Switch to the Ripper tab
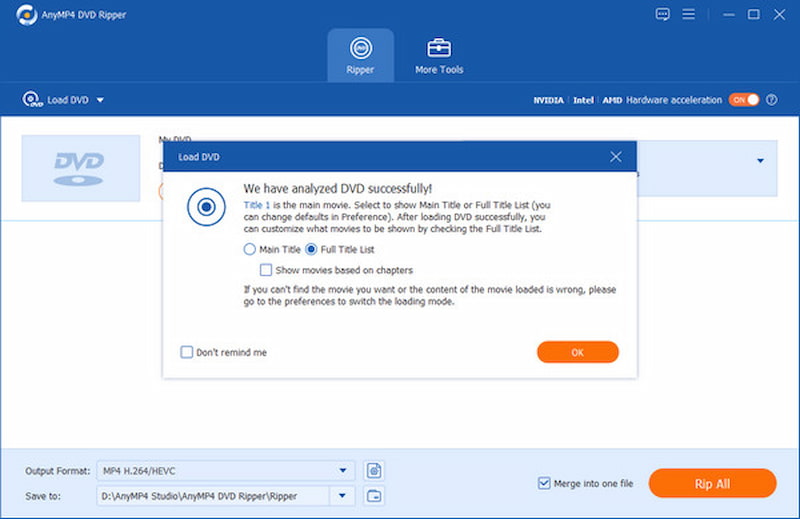The width and height of the screenshot is (800, 519). (360, 54)
